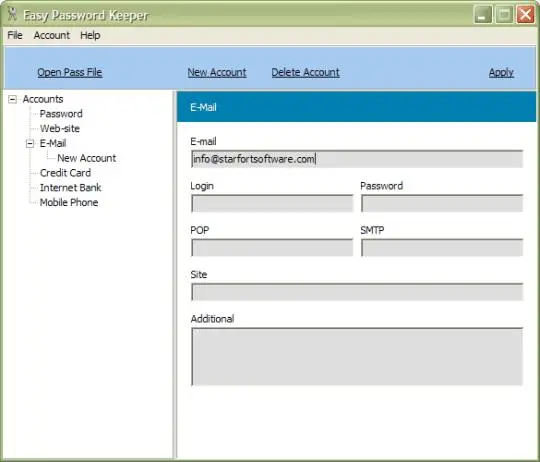Select New Account under E-Mail in the tree

coord(86,158)
